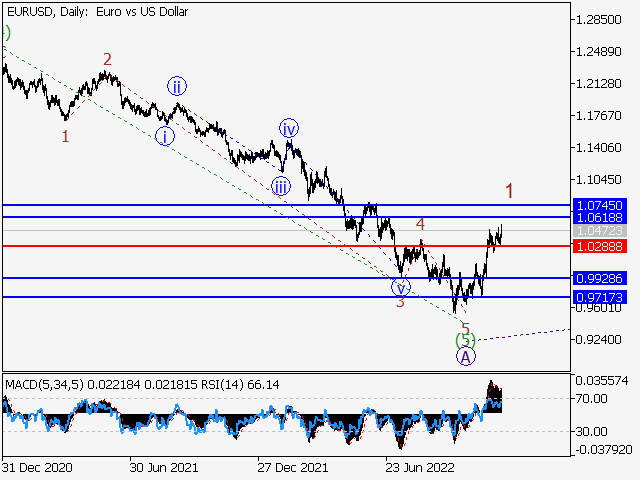Select the 0.97173 blue price level label

click(x=600, y=297)
